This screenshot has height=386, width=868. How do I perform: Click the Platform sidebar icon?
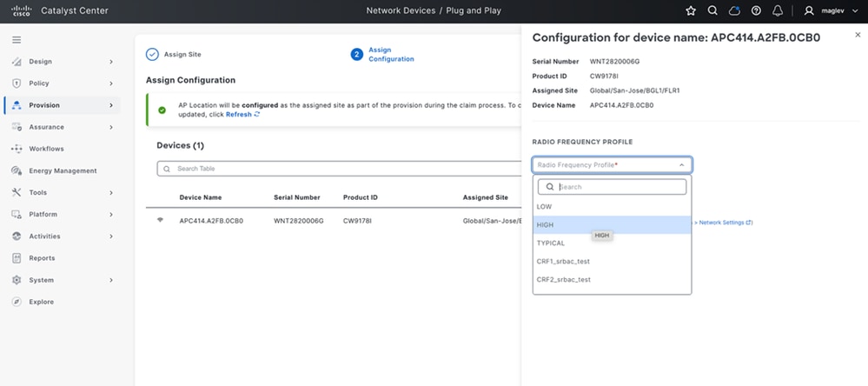point(17,215)
